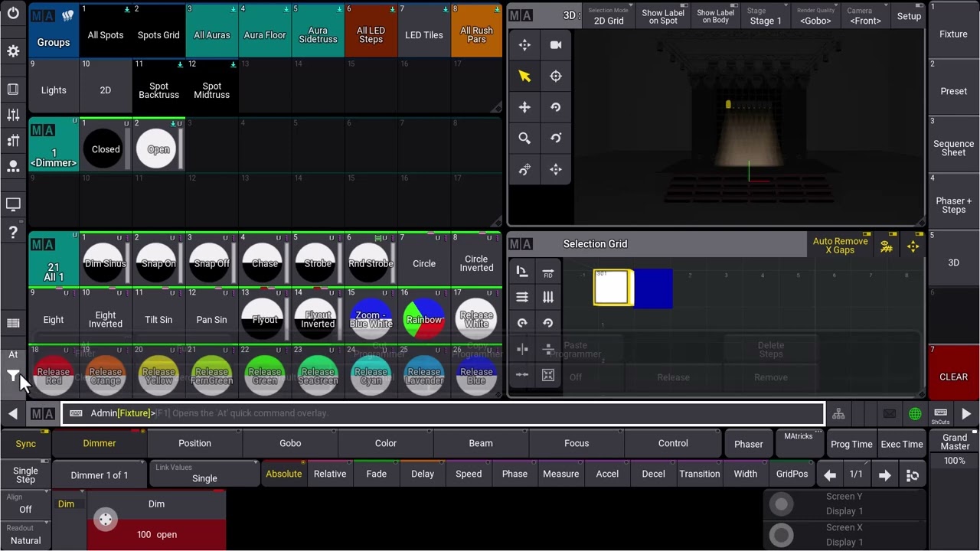Toggle the Exec Time button
Image resolution: width=980 pixels, height=551 pixels.
pos(902,444)
